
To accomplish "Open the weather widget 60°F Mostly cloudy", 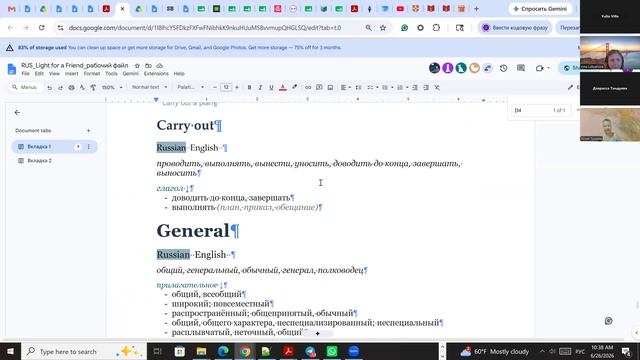I will tap(494, 351).
